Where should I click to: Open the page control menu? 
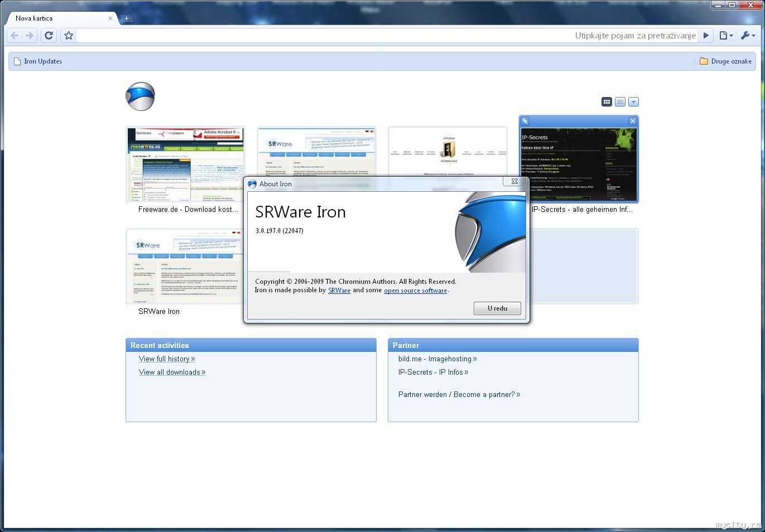point(726,36)
